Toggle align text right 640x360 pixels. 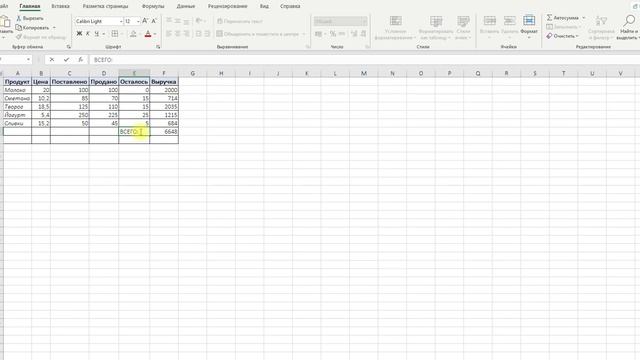(186, 33)
